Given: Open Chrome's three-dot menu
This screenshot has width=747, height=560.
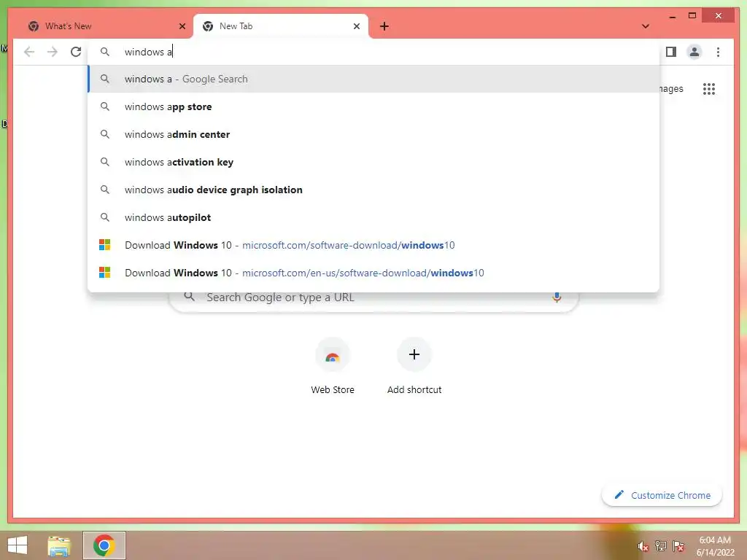Looking at the screenshot, I should tap(718, 52).
